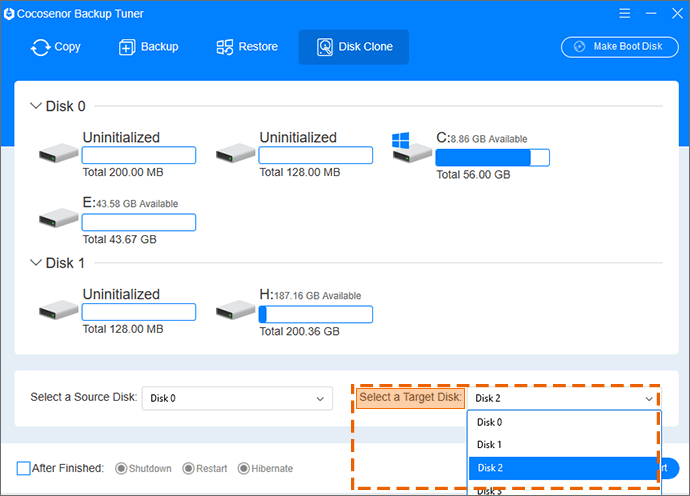Image resolution: width=690 pixels, height=496 pixels.
Task: Click the '43.58 GB Available' text
Action: tap(137, 204)
